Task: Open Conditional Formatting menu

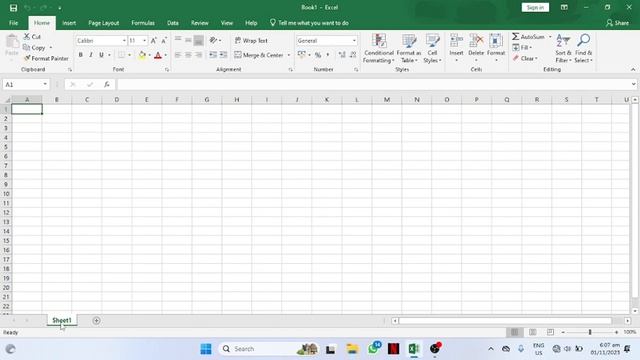Action: click(x=379, y=48)
